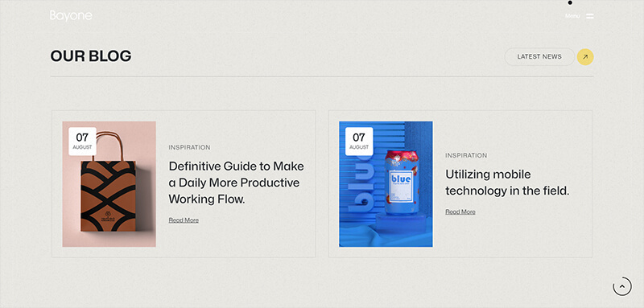Open Read More under mobile technology post

coord(460,212)
